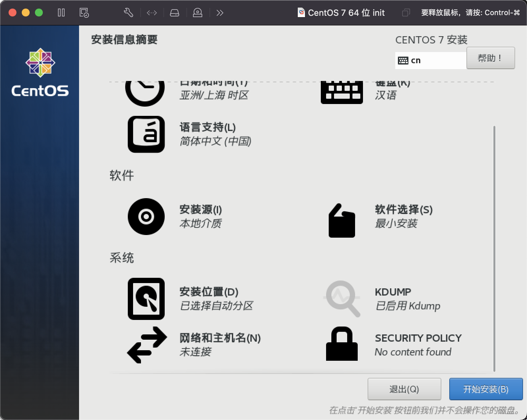Image resolution: width=527 pixels, height=420 pixels.
Task: Take a VM snapshot from toolbar
Action: 84,13
